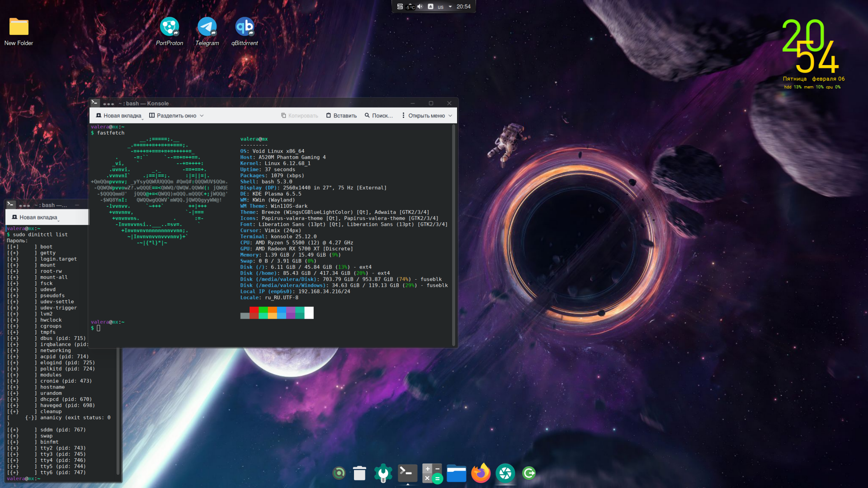Expand the hidden system tray arrow
The height and width of the screenshot is (488, 868).
[x=450, y=6]
